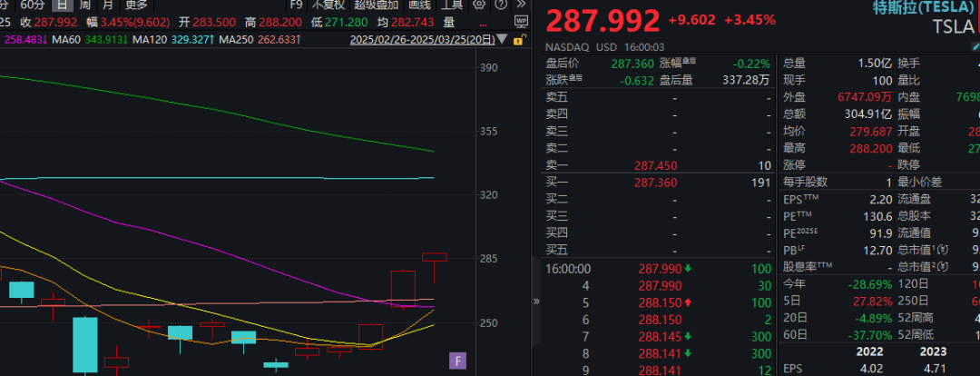Click the WP monitor display icon
The height and width of the screenshot is (376, 980).
(x=521, y=22)
